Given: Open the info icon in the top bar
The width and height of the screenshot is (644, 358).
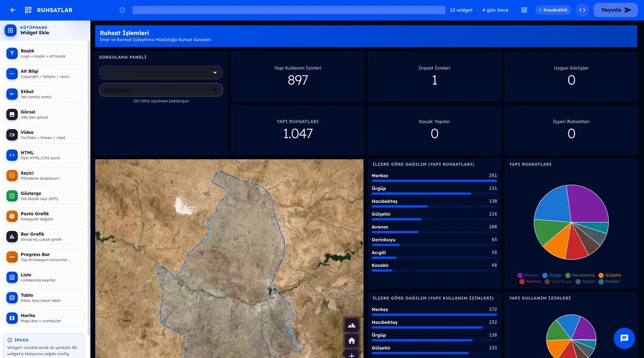Looking at the screenshot, I should click(122, 10).
